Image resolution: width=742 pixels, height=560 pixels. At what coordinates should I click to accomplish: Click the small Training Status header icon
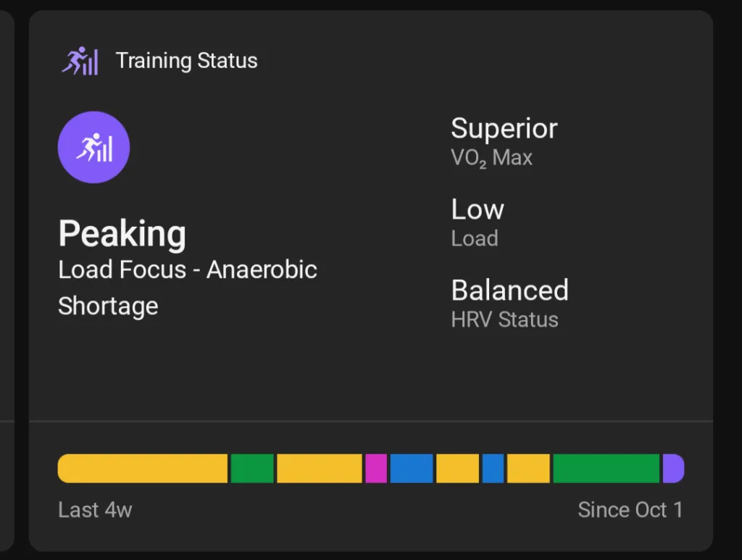pyautogui.click(x=80, y=61)
